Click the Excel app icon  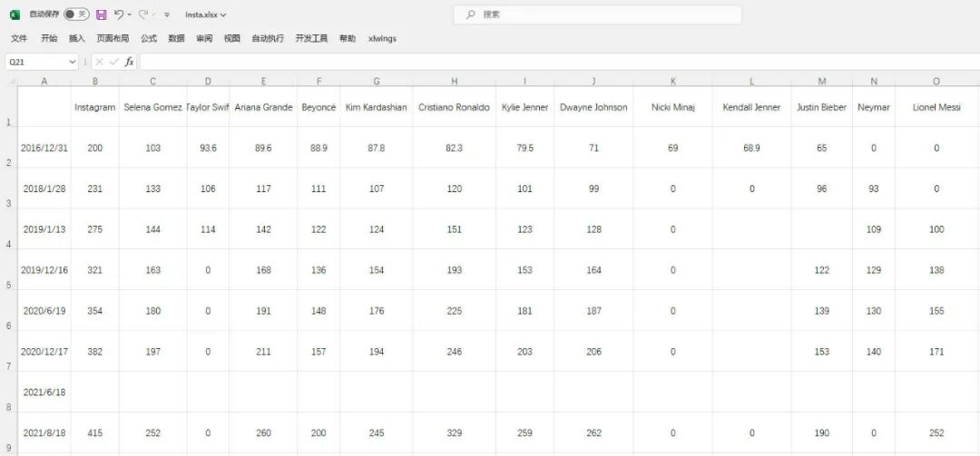coord(15,15)
